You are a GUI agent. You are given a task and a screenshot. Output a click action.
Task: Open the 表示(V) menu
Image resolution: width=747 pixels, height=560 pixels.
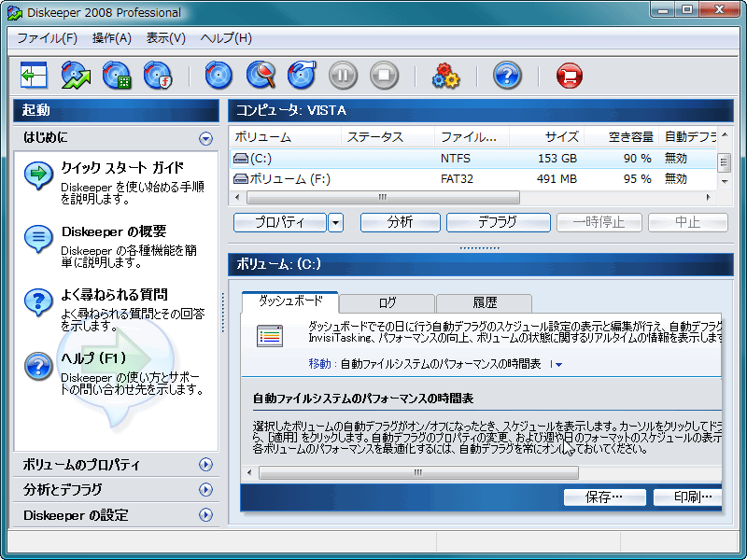(x=166, y=38)
